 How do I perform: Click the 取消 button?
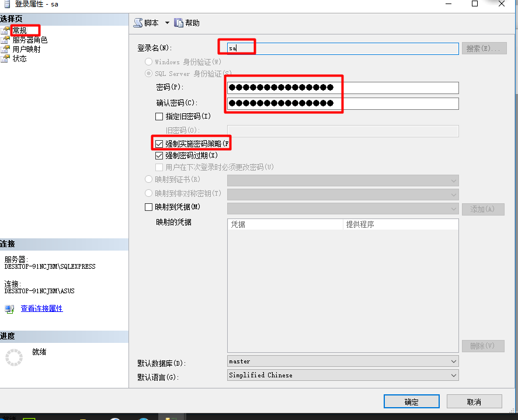[x=474, y=402]
